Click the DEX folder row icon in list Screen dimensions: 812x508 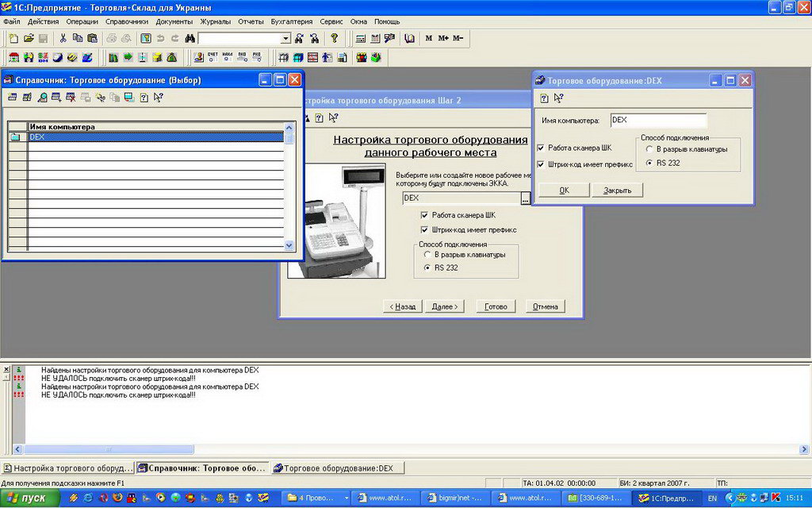tap(17, 137)
